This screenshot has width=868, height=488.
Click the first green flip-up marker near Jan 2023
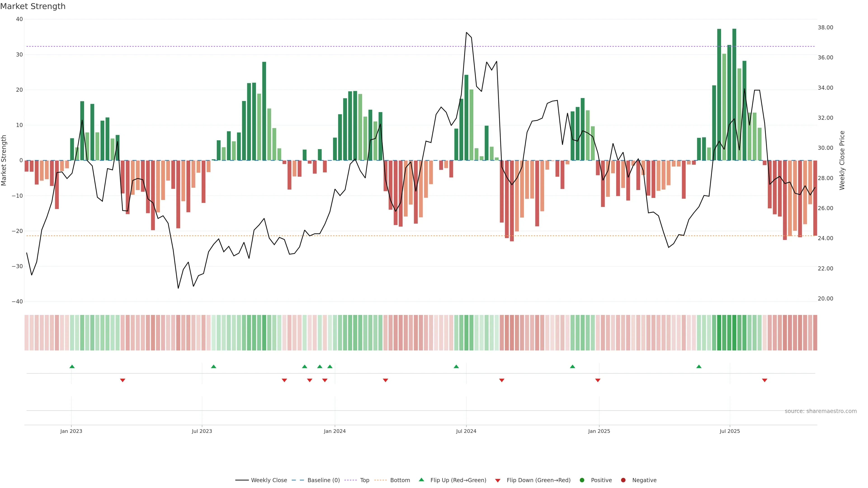point(72,366)
